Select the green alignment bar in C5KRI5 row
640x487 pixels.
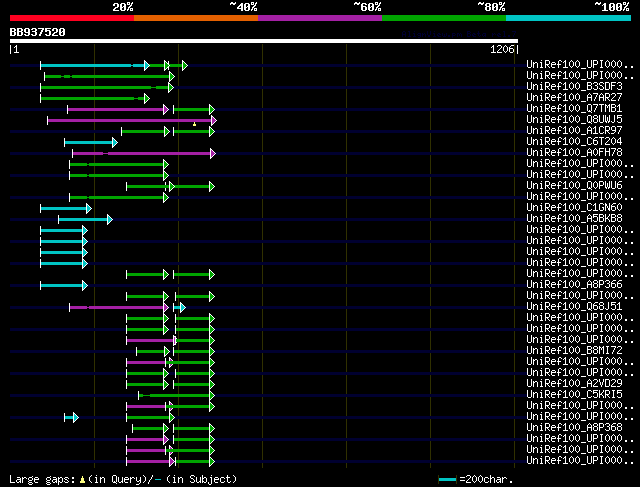click(176, 396)
